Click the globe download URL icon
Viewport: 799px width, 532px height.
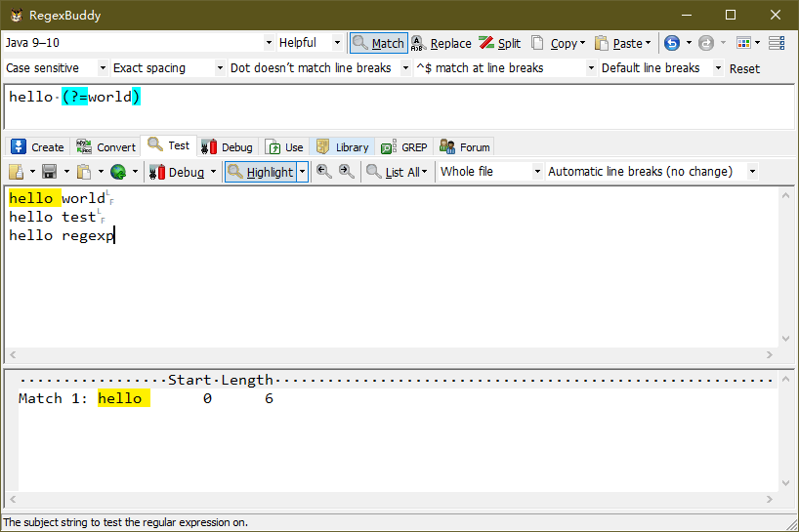(x=118, y=172)
